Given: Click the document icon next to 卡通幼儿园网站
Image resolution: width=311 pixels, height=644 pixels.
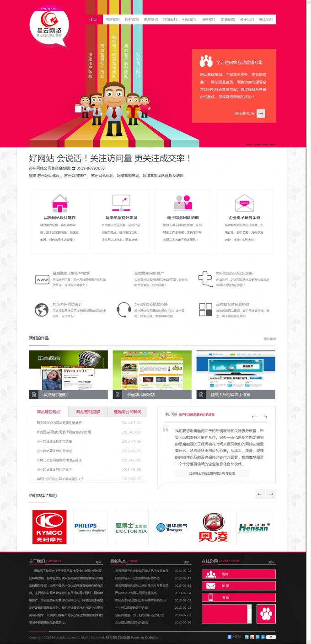Looking at the screenshot, I should (118, 394).
